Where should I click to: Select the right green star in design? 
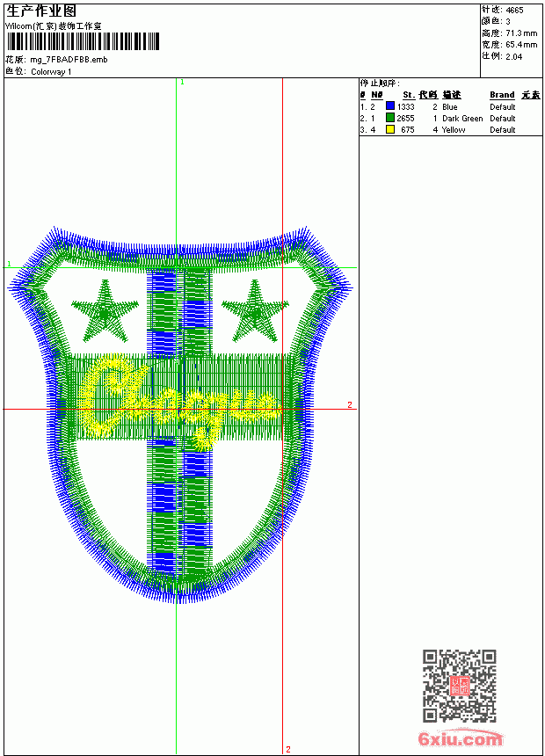pos(255,311)
